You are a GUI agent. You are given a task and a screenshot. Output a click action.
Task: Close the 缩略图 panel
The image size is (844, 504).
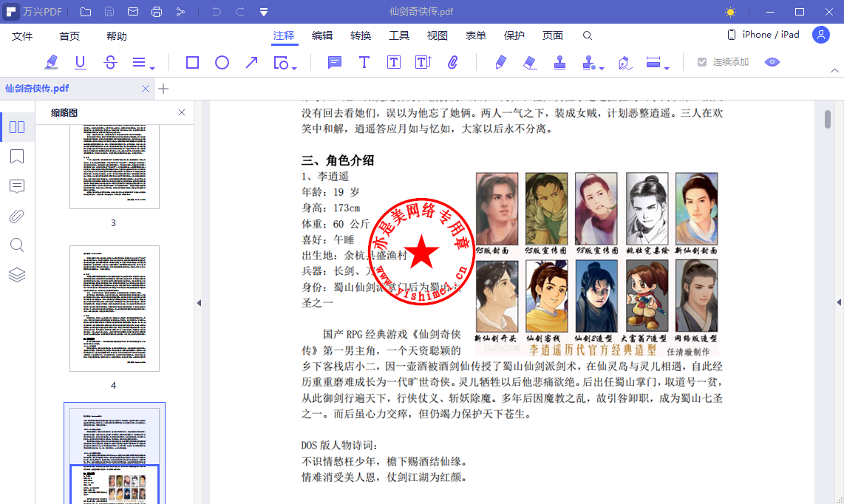coord(182,112)
